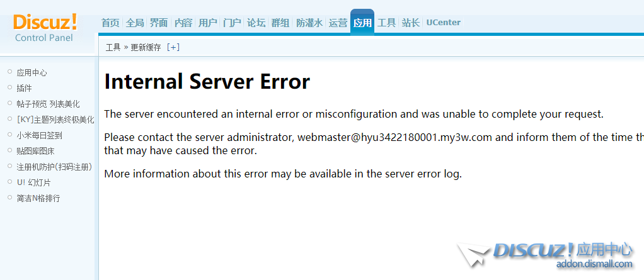The width and height of the screenshot is (644, 280).
Task: Open [KY]主题列表终极美化 plugin
Action: point(55,120)
